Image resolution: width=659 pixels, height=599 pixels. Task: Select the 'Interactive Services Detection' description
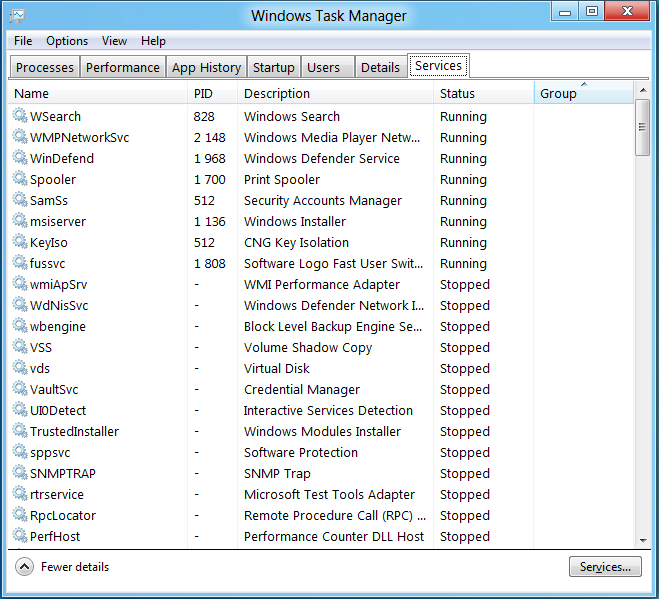coord(328,410)
